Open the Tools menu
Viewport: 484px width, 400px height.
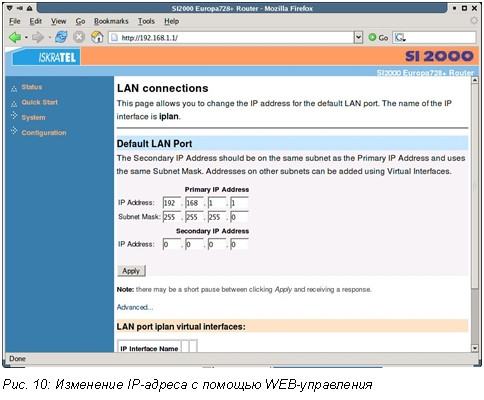(x=146, y=21)
